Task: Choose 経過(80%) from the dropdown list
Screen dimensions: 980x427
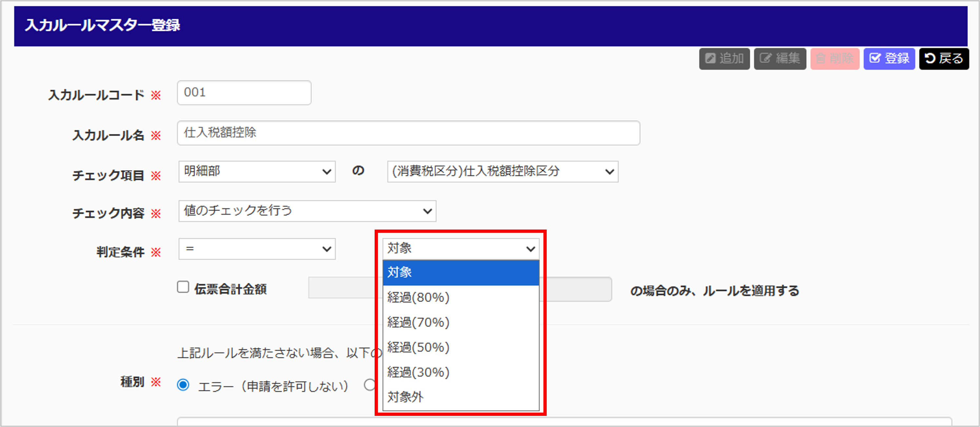Action: 461,297
